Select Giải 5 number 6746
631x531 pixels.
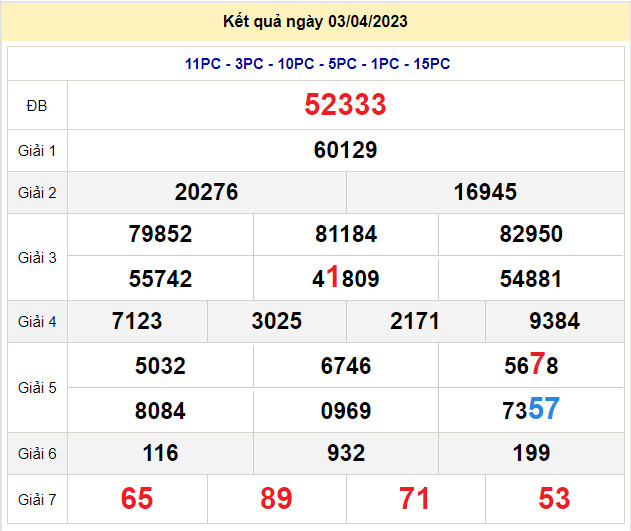point(346,366)
